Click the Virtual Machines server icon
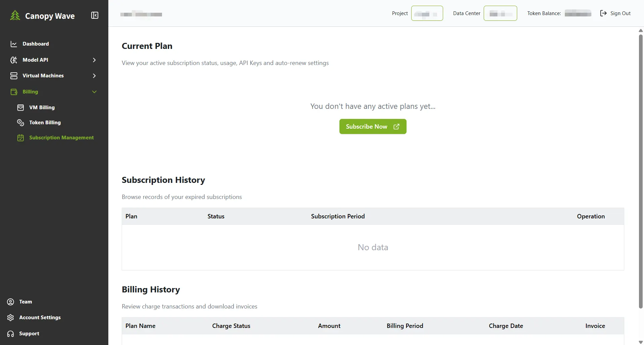644x345 pixels. point(14,76)
